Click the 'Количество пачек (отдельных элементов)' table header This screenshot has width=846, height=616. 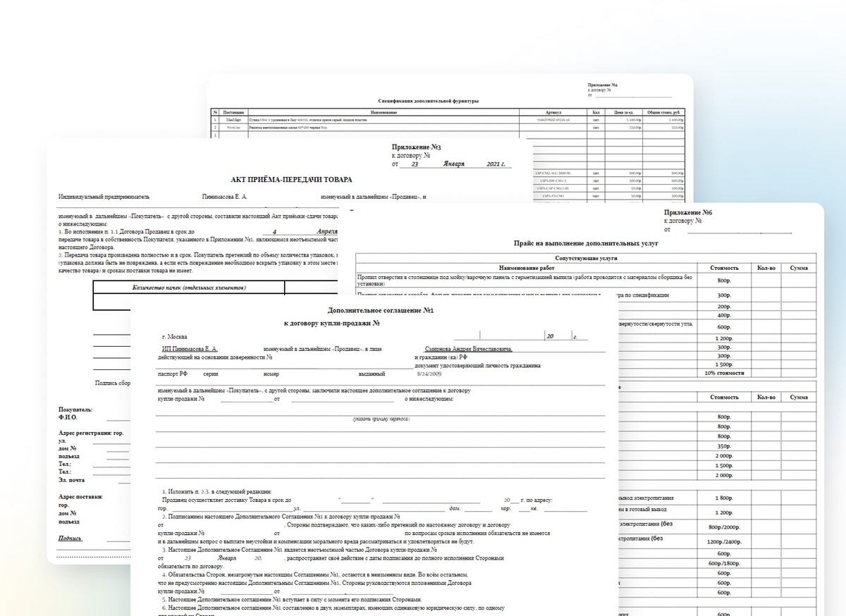point(189,288)
